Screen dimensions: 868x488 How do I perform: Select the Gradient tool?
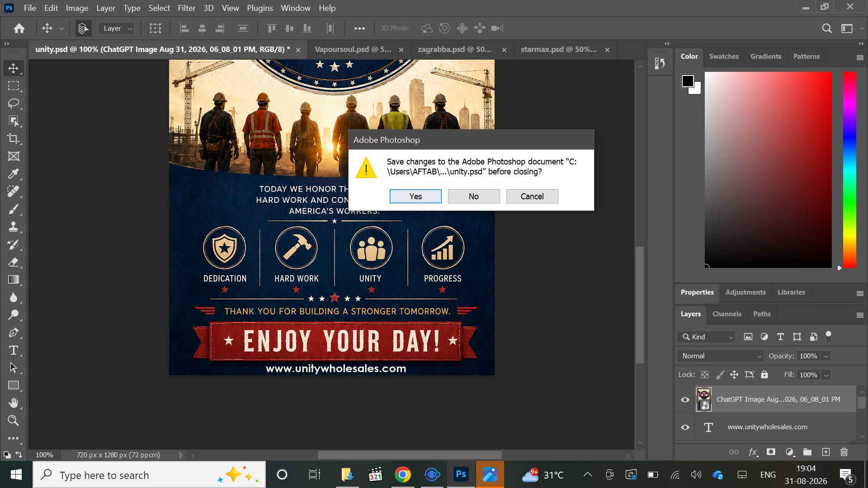coord(14,280)
